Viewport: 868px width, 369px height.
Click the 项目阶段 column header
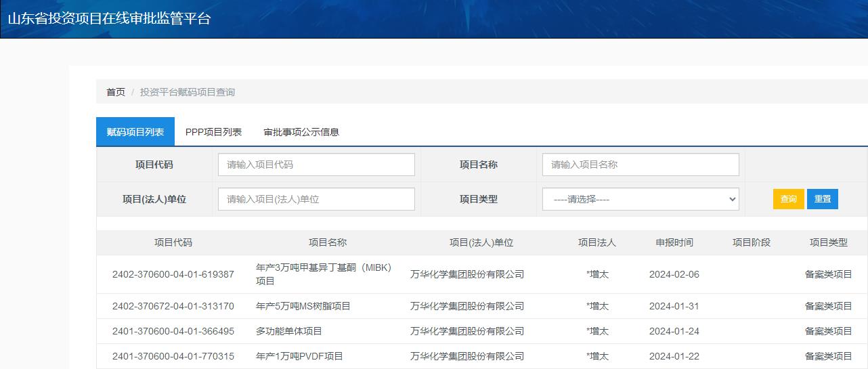click(752, 242)
